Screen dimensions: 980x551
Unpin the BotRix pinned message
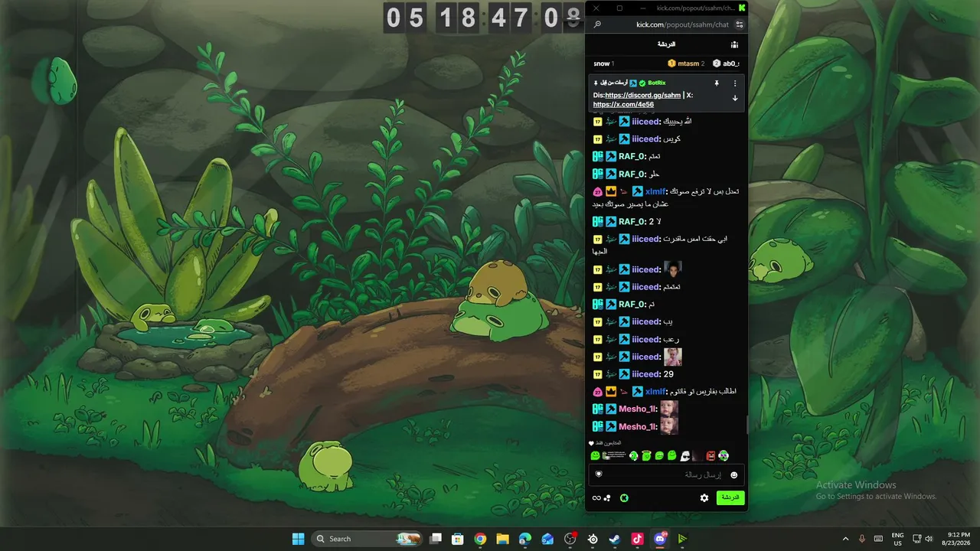(717, 83)
